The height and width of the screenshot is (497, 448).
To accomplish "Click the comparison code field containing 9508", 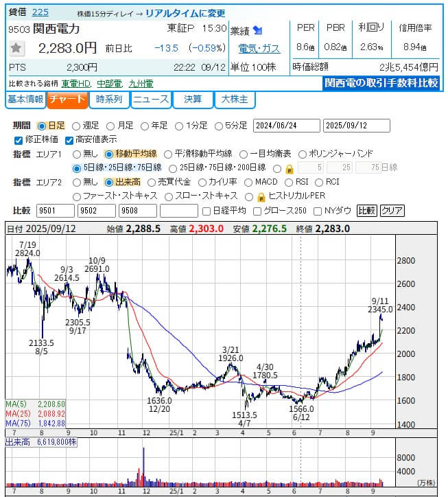I will click(x=138, y=211).
